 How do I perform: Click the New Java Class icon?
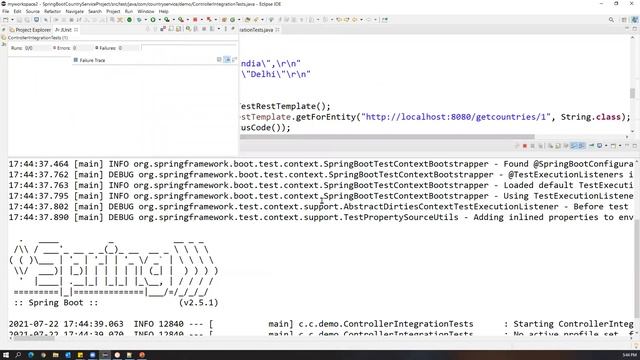tap(232, 20)
